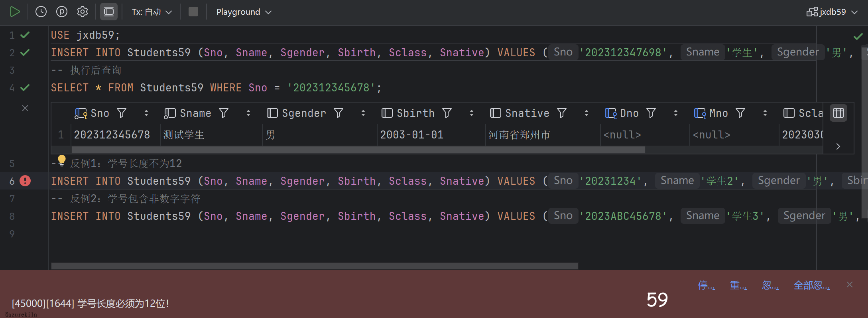Open the jxdb59 schema selector dropdown
The width and height of the screenshot is (868, 318).
pyautogui.click(x=832, y=12)
